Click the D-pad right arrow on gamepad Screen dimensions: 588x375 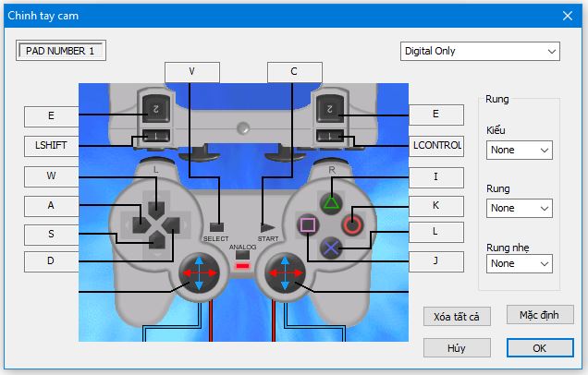click(172, 225)
